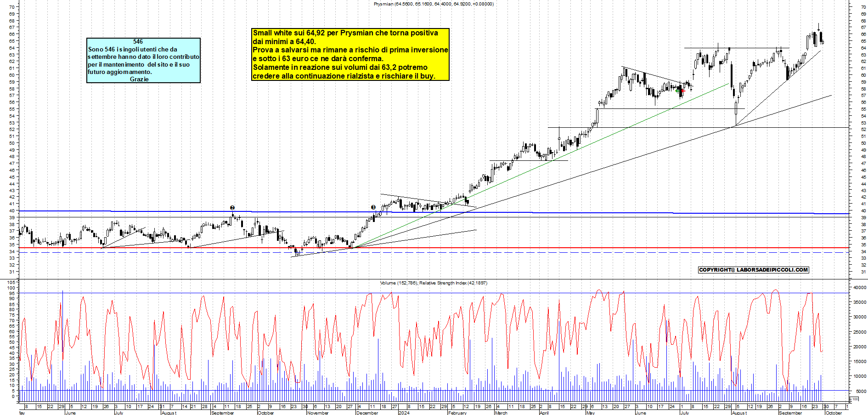Click the 'November' label on the time axis
Viewport: 868px width, 415px height.
coord(318,413)
